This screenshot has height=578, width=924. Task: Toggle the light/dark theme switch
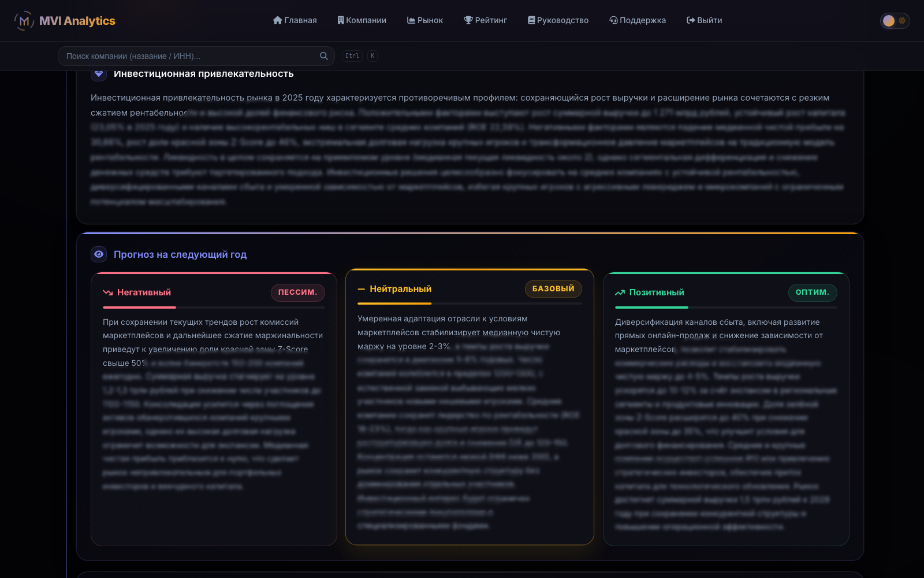895,21
